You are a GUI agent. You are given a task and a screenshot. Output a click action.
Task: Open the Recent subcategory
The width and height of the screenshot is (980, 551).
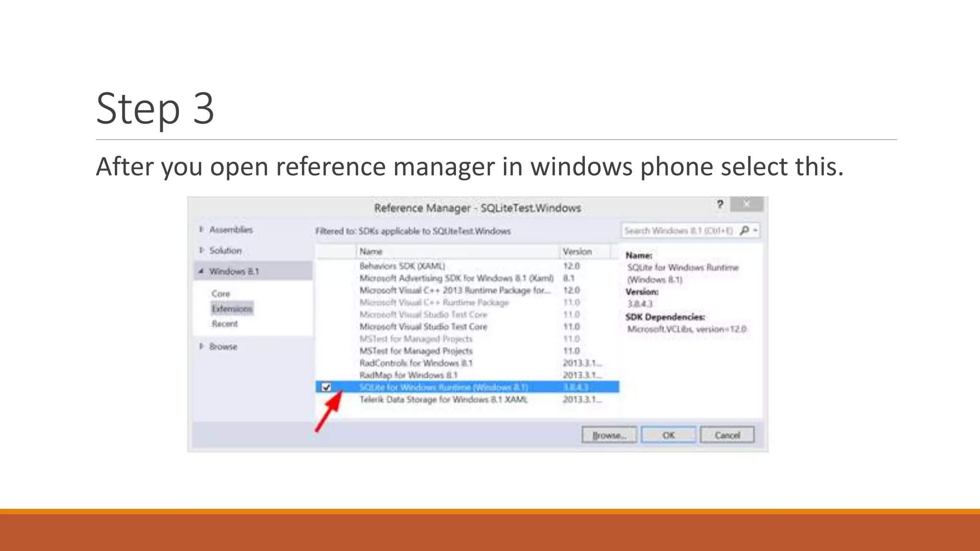coord(224,324)
